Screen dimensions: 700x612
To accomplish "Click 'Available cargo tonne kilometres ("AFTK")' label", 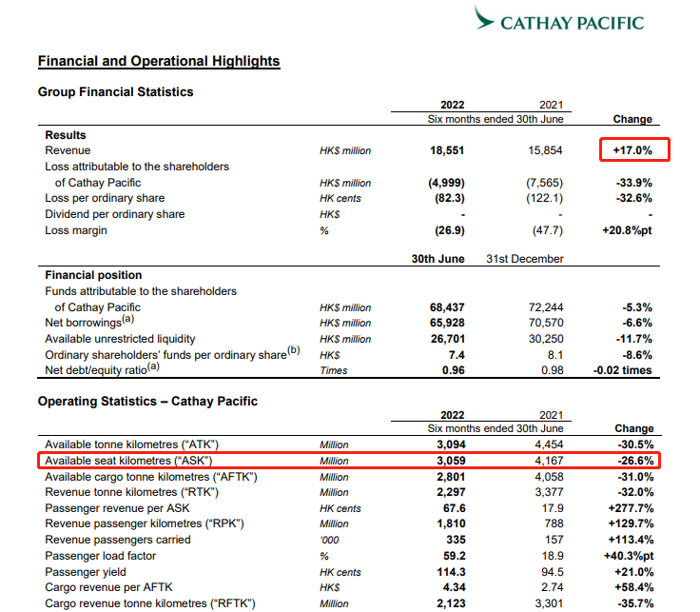I will 151,477.
